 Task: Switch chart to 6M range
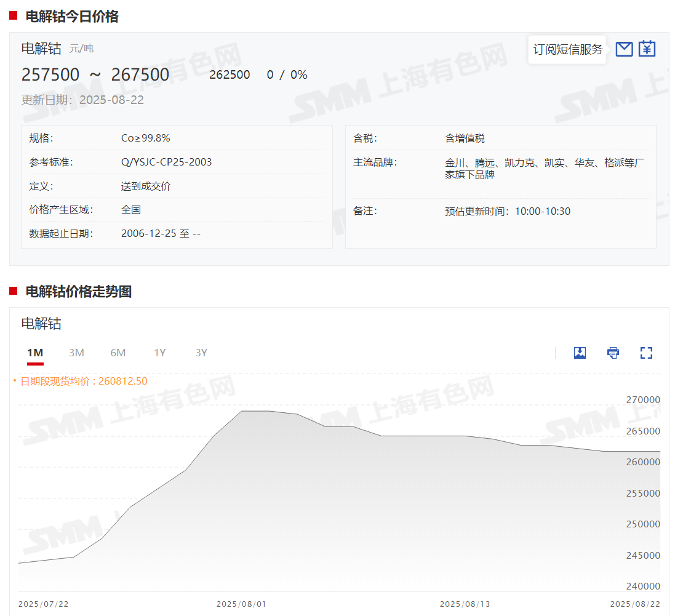pyautogui.click(x=118, y=353)
